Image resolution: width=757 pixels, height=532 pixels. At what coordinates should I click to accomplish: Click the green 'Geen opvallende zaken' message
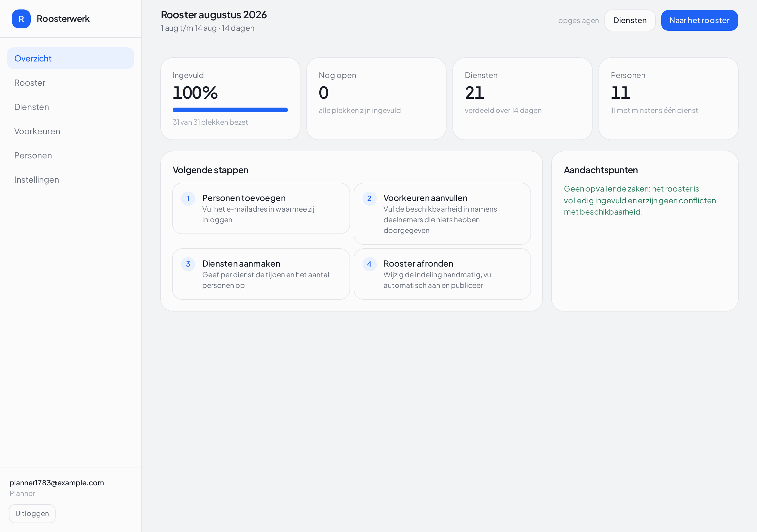640,200
